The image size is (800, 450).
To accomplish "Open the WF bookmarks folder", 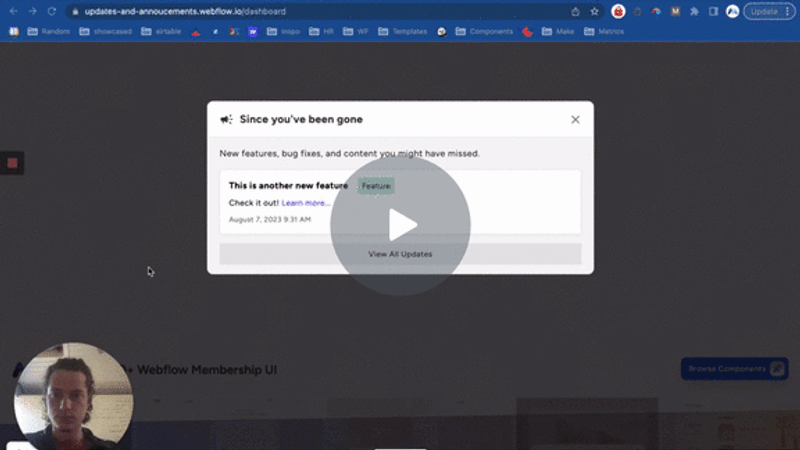I will (356, 32).
